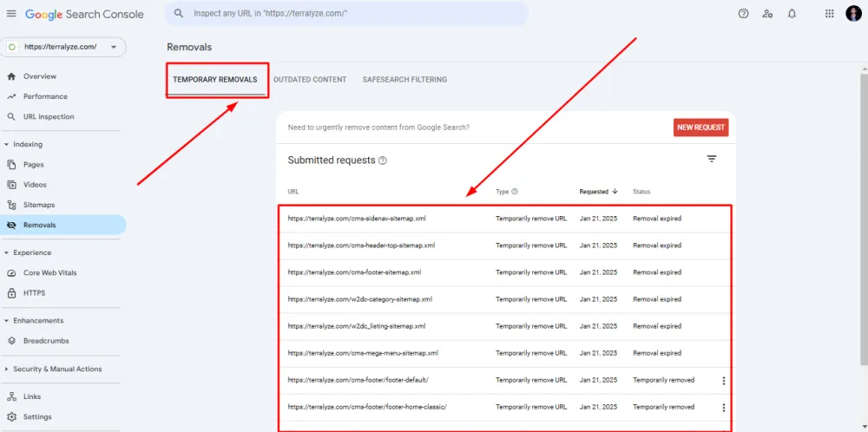
Task: Click help icon next to Type column
Action: 514,192
